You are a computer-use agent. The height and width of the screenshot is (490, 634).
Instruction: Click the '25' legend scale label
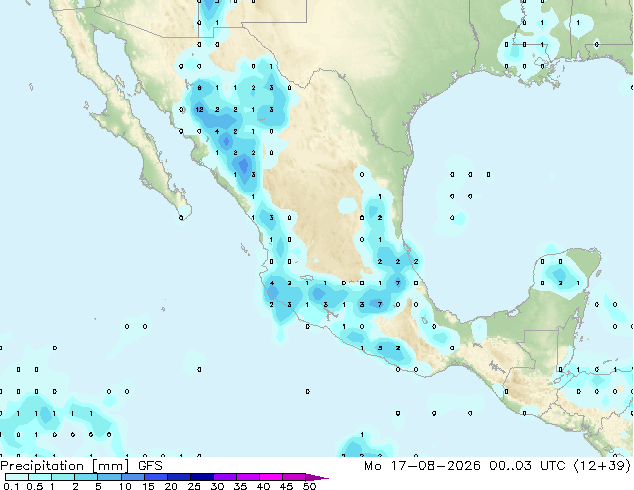pos(194,486)
